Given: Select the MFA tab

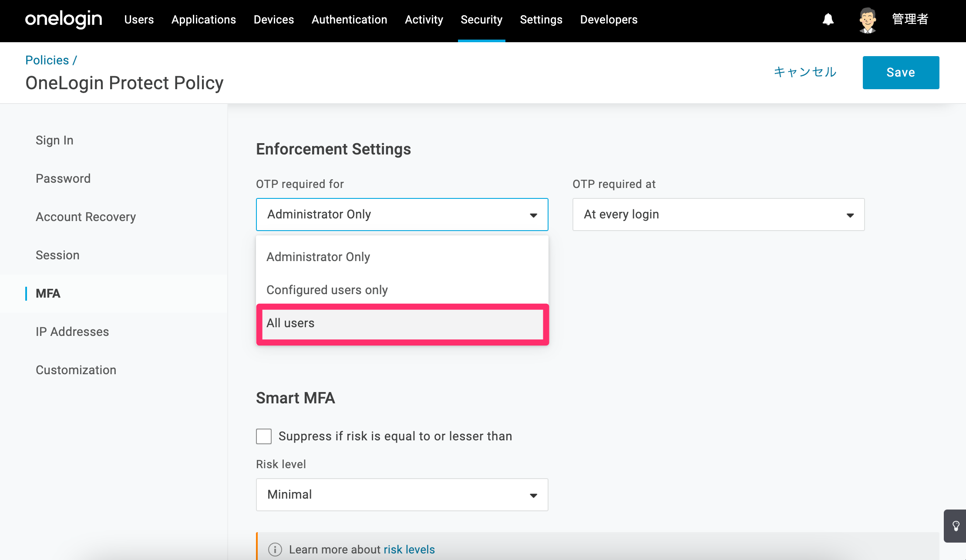Looking at the screenshot, I should 48,293.
